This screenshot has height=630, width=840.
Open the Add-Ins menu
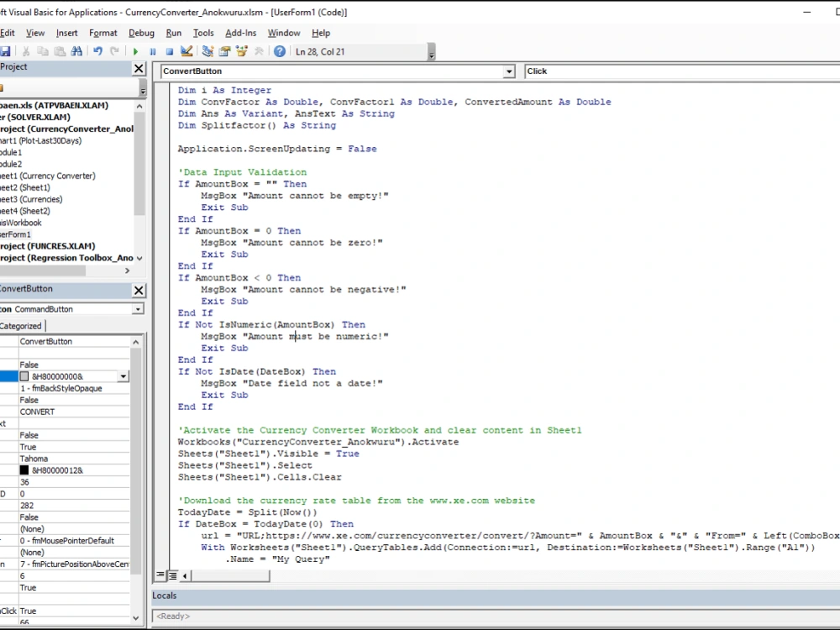(x=241, y=33)
